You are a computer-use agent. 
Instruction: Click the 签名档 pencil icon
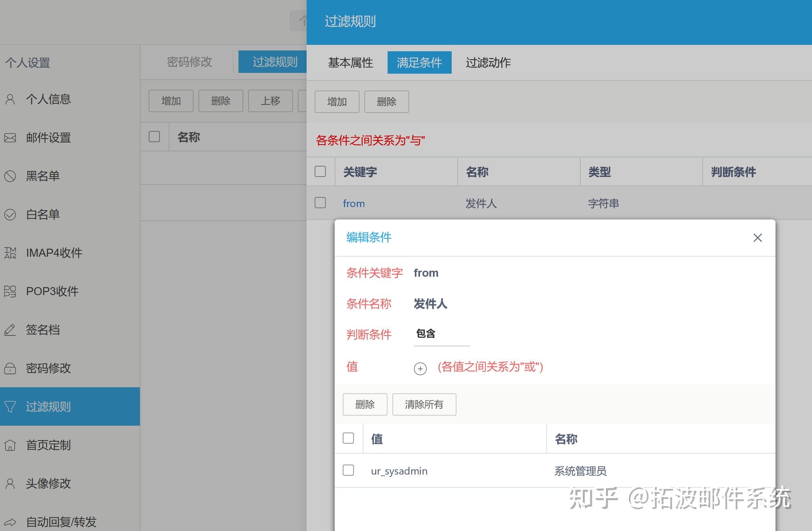click(x=10, y=330)
